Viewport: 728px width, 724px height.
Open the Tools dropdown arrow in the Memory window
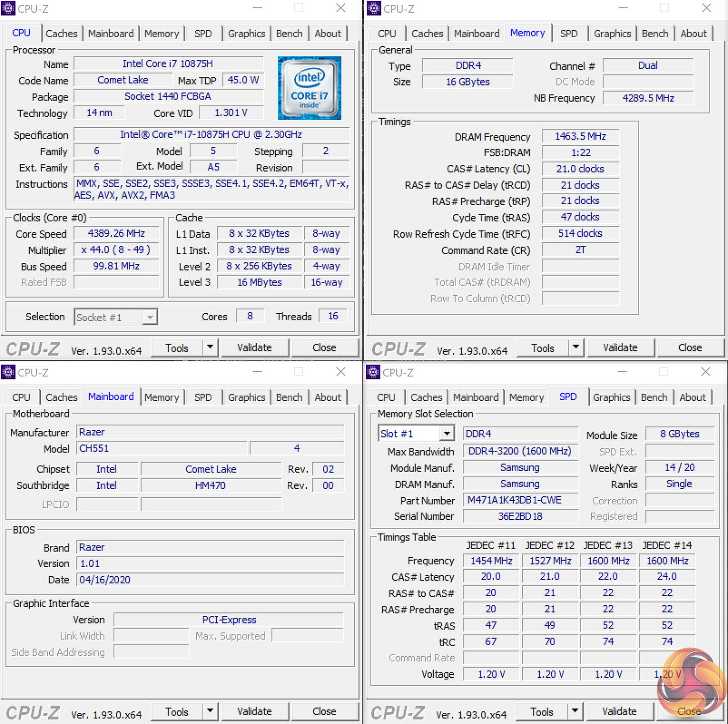pos(576,347)
